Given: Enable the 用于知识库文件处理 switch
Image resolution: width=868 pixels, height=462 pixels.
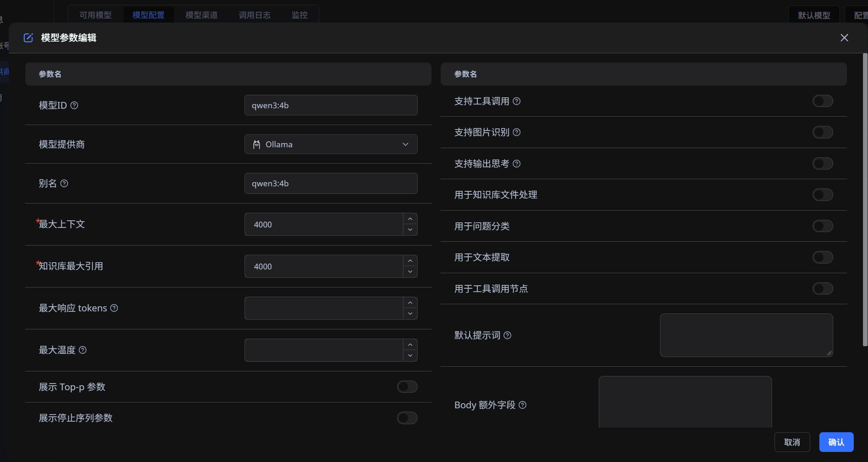Looking at the screenshot, I should pos(822,194).
